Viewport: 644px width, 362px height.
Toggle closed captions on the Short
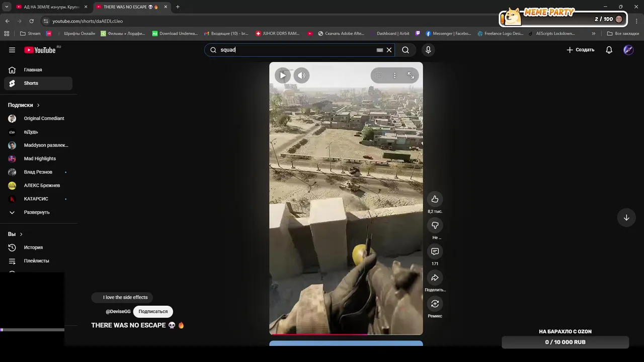coord(379,75)
